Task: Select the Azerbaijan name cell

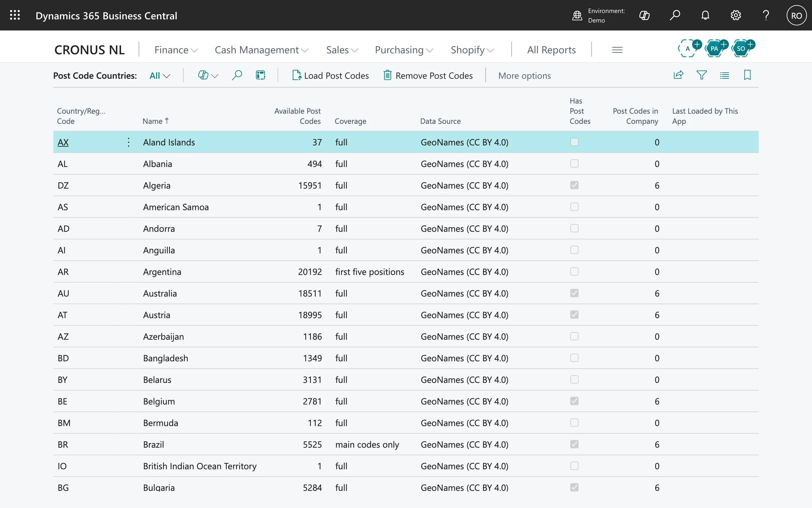Action: (163, 336)
